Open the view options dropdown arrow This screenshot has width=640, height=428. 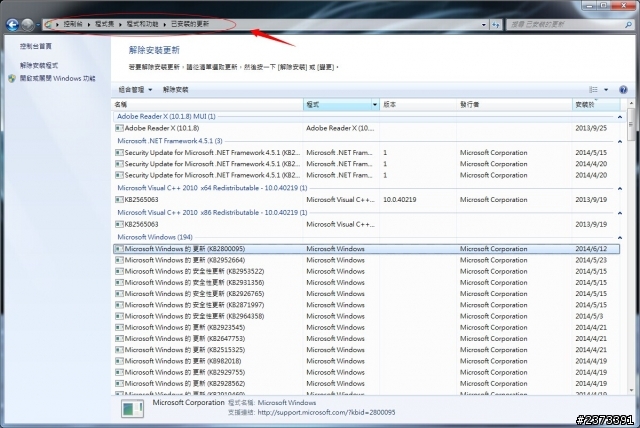(606, 90)
